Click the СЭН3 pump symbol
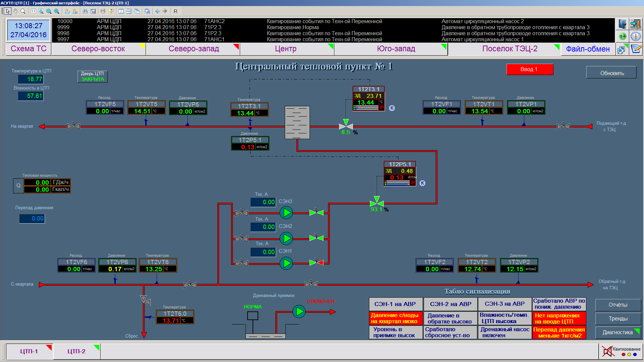This screenshot has width=644, height=362. pyautogui.click(x=286, y=213)
